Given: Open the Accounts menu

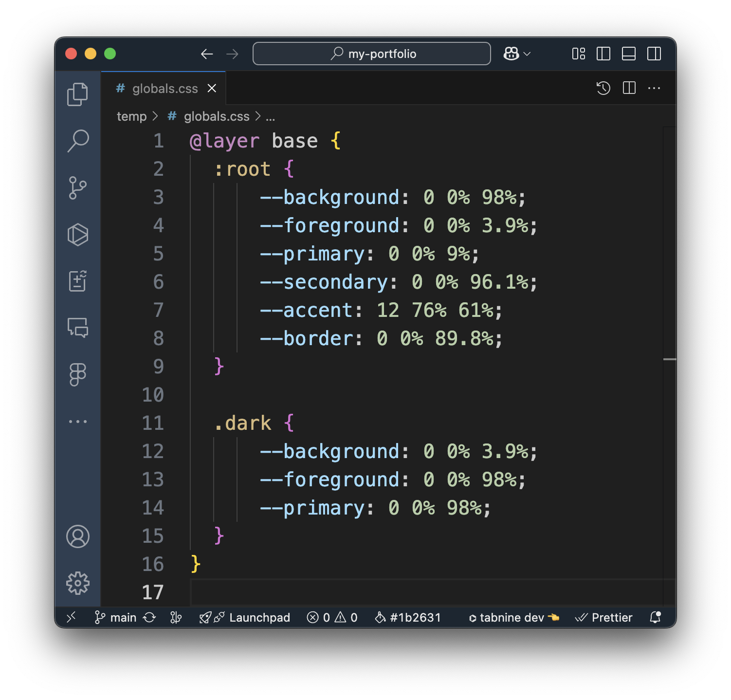Looking at the screenshot, I should click(77, 536).
